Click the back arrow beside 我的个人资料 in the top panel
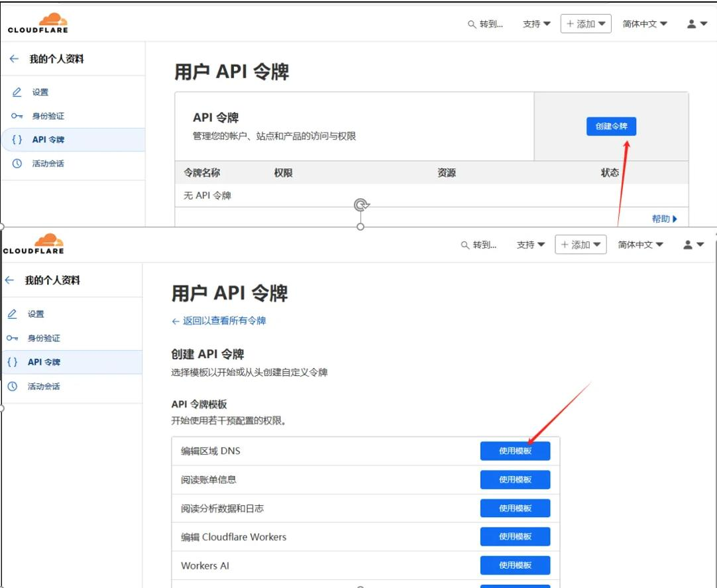This screenshot has height=588, width=717. 14,58
